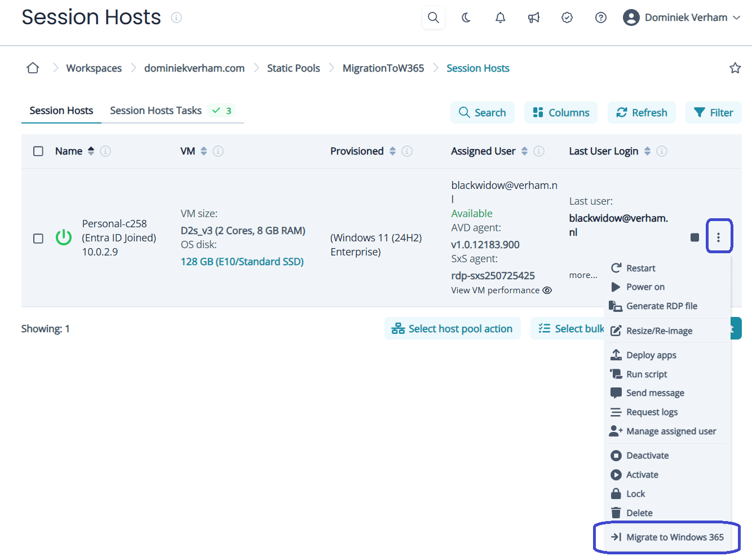
Task: Open the Select host pool action button
Action: [x=452, y=329]
